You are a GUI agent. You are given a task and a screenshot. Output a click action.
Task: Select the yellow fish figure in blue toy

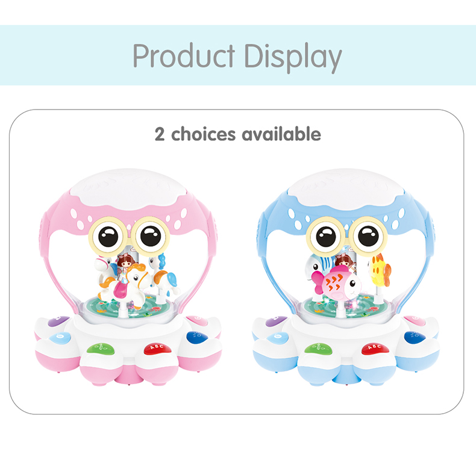380,270
